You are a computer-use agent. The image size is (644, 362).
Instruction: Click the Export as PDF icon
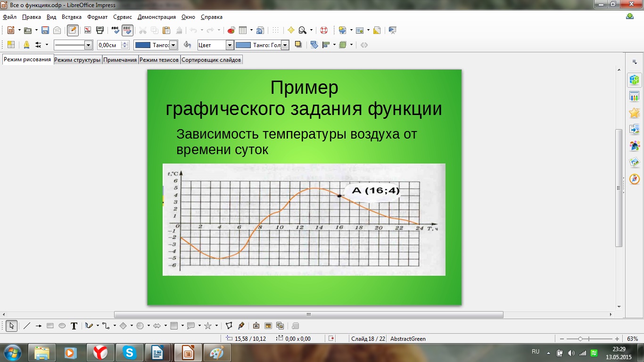[88, 30]
